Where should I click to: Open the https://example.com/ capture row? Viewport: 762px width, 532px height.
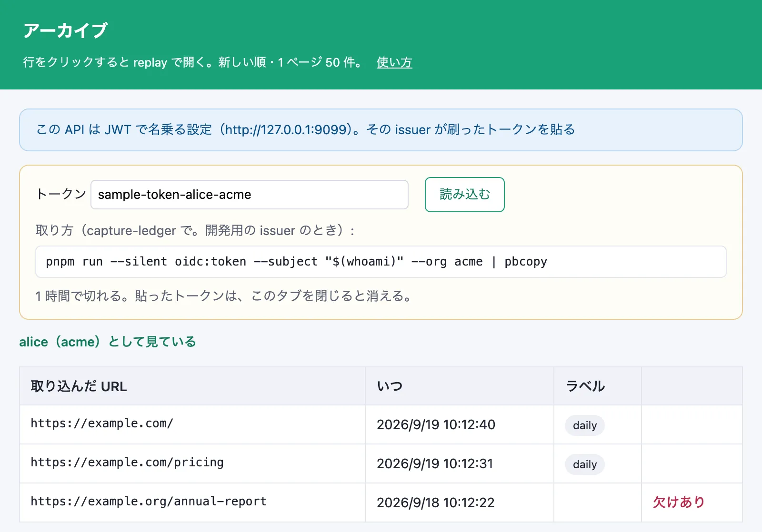tap(381, 424)
